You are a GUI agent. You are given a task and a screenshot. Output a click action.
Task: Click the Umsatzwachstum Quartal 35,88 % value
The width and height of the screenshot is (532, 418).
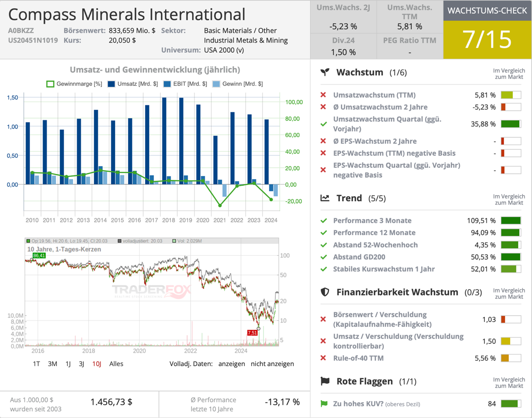pos(483,124)
